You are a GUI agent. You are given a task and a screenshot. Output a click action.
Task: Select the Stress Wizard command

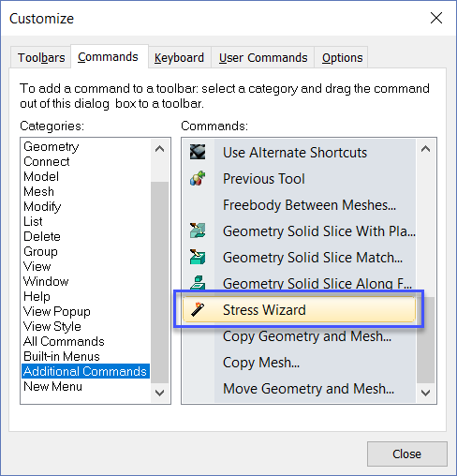[x=299, y=309]
